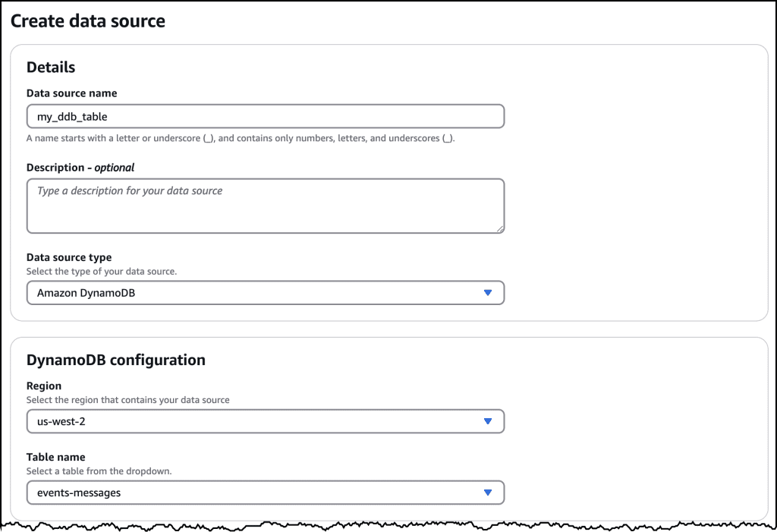This screenshot has height=532, width=777.
Task: Click the Description - optional label
Action: (x=80, y=167)
